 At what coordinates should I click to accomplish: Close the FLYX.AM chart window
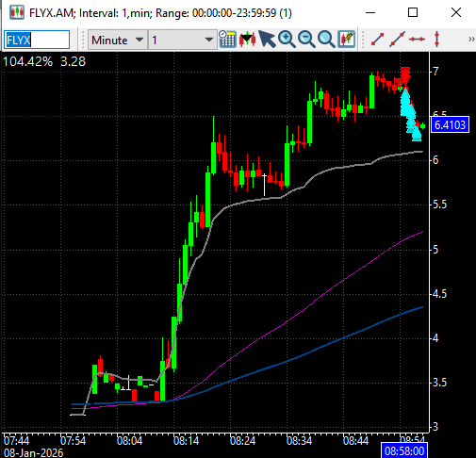[456, 12]
